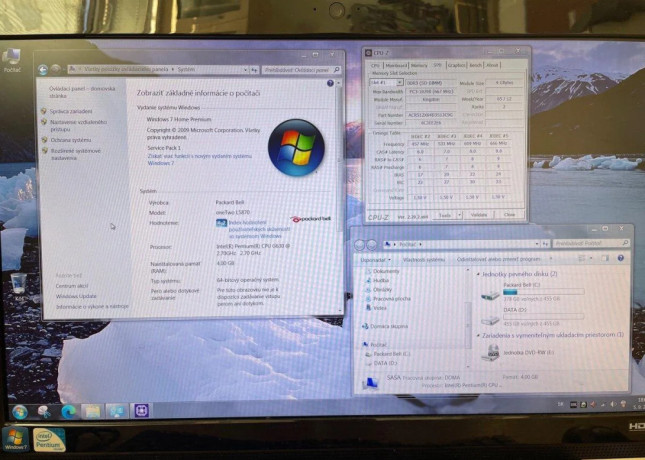Click the Validate button in CPU-Z
Viewport: 645px width, 460px height.
coord(479,215)
